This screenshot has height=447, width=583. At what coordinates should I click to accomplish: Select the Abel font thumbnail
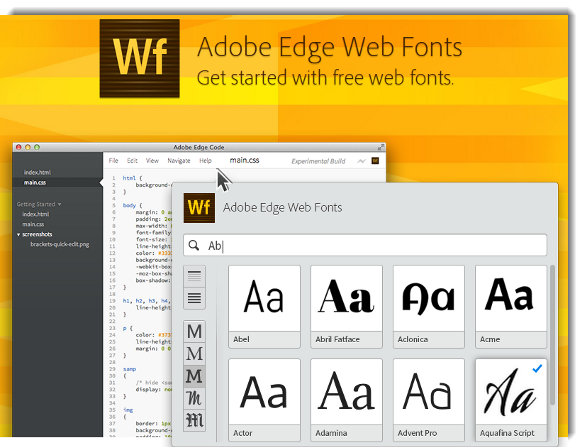(264, 306)
